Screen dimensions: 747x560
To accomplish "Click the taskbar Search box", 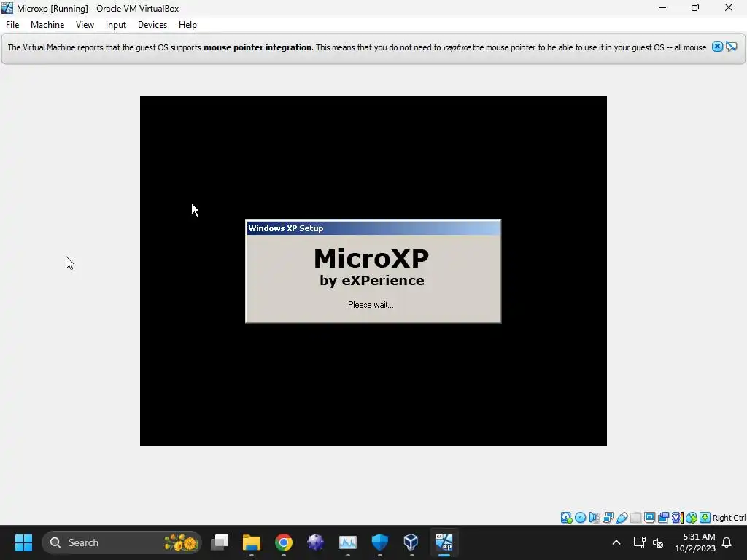I will pos(122,542).
